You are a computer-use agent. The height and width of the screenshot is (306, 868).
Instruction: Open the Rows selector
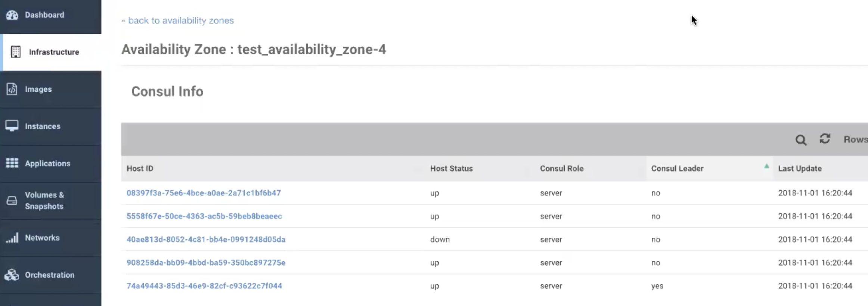click(x=855, y=140)
